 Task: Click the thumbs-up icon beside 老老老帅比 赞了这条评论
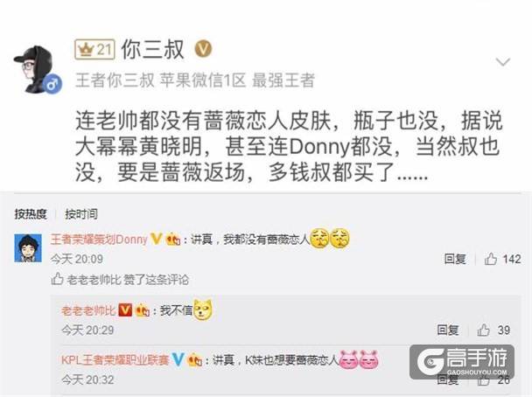[58, 279]
